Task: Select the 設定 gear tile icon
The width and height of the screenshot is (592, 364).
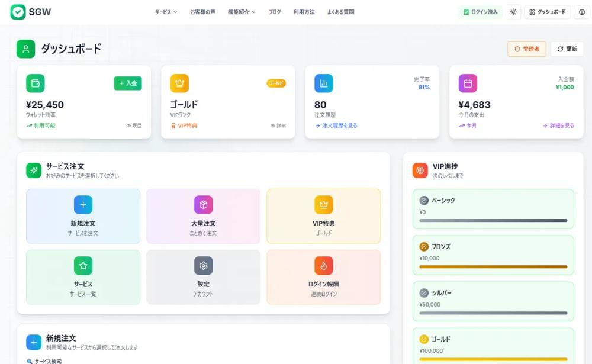Action: point(203,265)
